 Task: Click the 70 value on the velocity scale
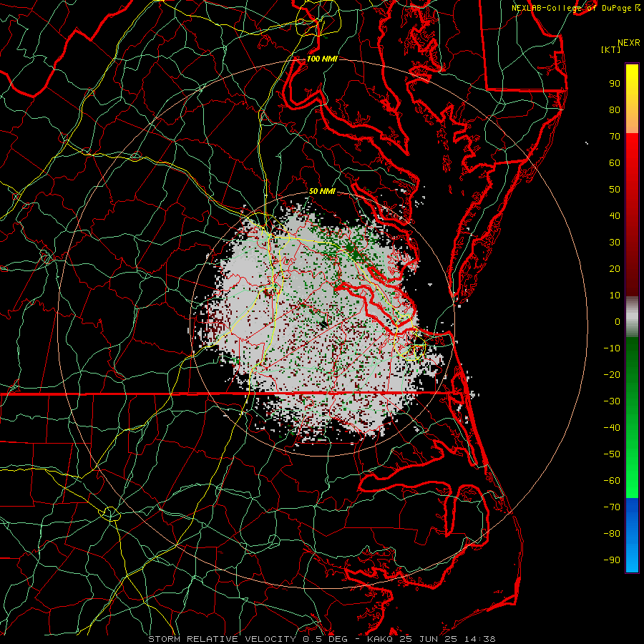[x=615, y=137]
